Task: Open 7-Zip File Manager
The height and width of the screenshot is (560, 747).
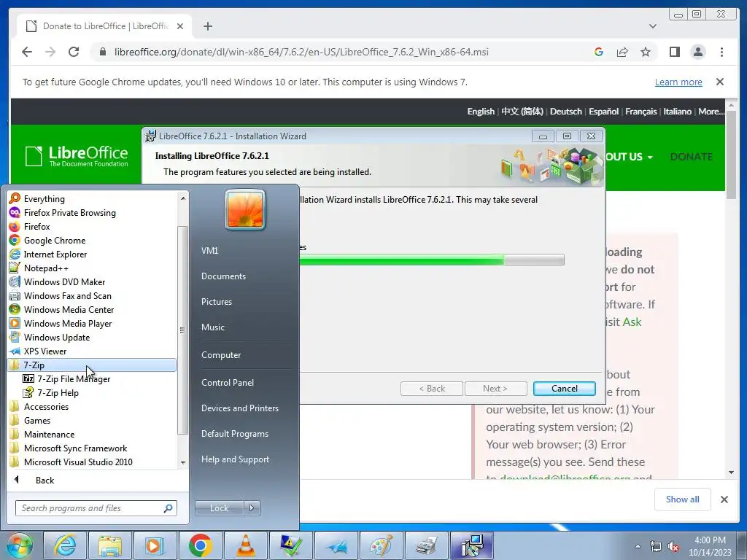Action: coord(74,379)
